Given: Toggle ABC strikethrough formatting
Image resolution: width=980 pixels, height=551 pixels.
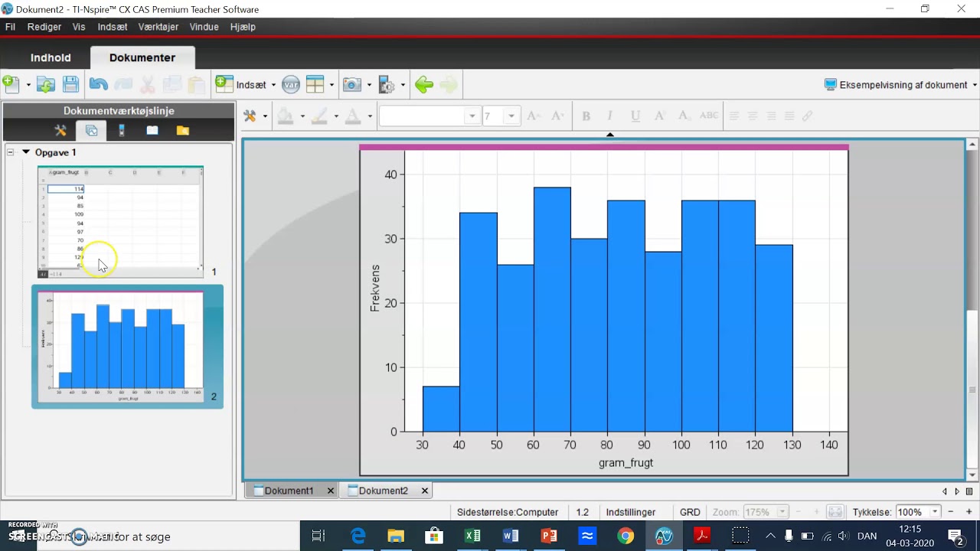Looking at the screenshot, I should point(709,116).
